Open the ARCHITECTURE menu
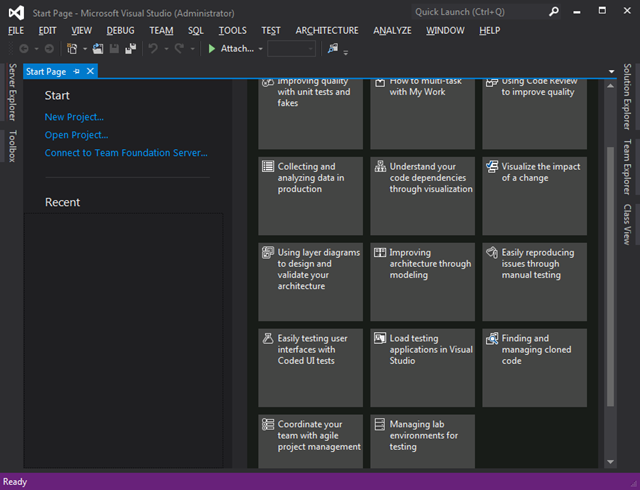 [326, 30]
